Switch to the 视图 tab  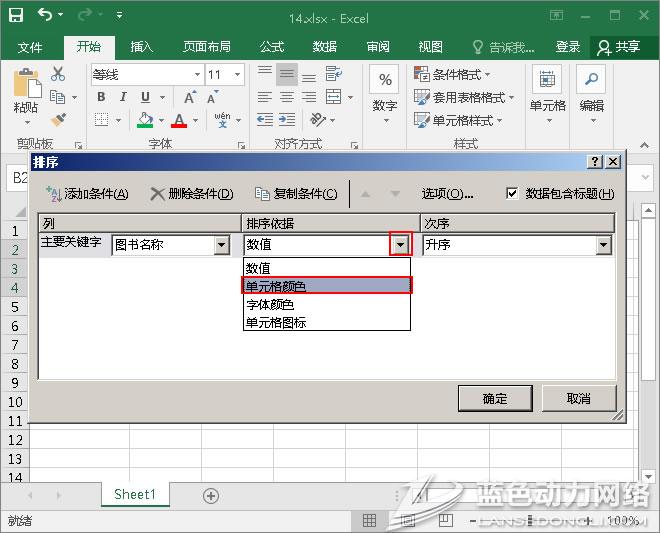pos(430,47)
